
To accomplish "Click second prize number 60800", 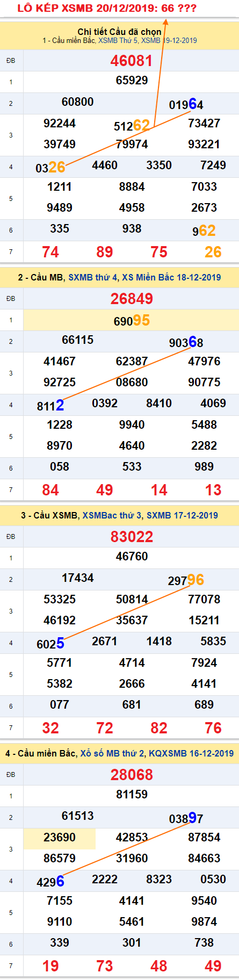I will [77, 102].
